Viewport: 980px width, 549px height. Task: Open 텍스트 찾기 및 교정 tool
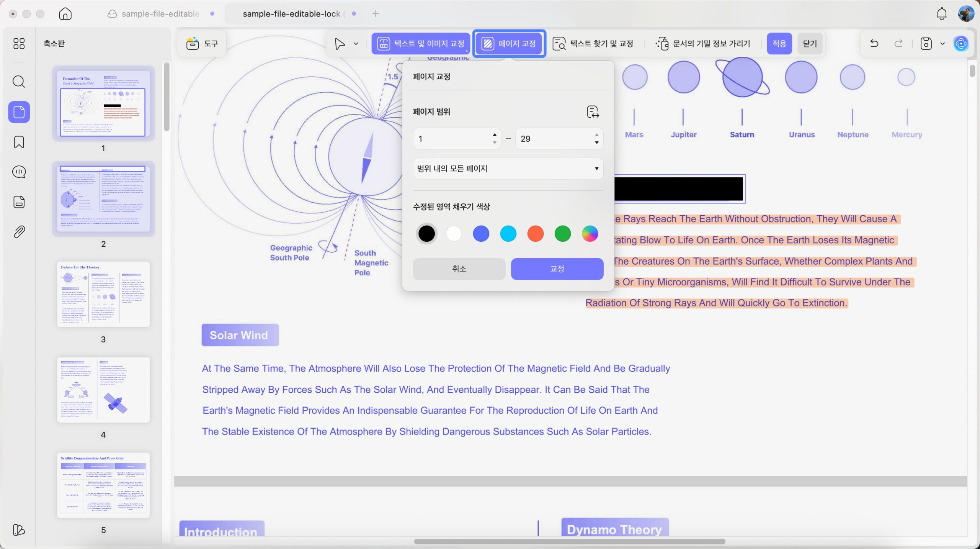coord(593,43)
